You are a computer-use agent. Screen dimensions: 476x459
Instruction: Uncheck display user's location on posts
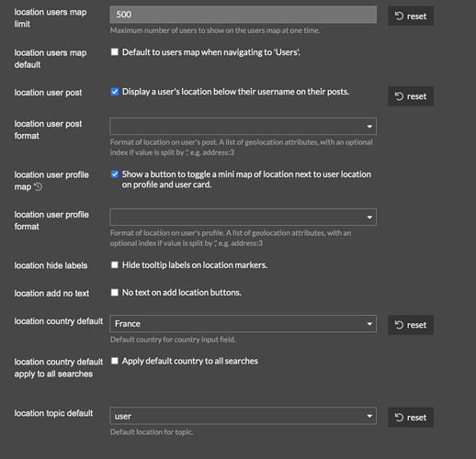point(115,92)
